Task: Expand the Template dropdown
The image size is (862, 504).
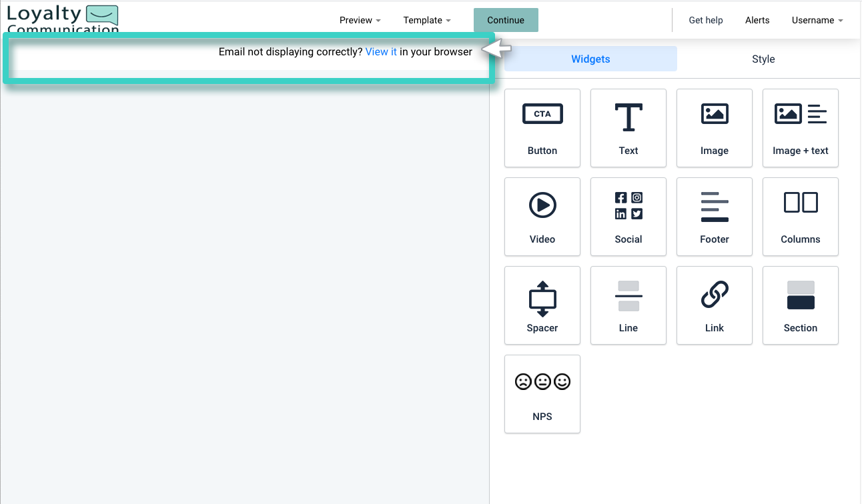Action: tap(427, 20)
